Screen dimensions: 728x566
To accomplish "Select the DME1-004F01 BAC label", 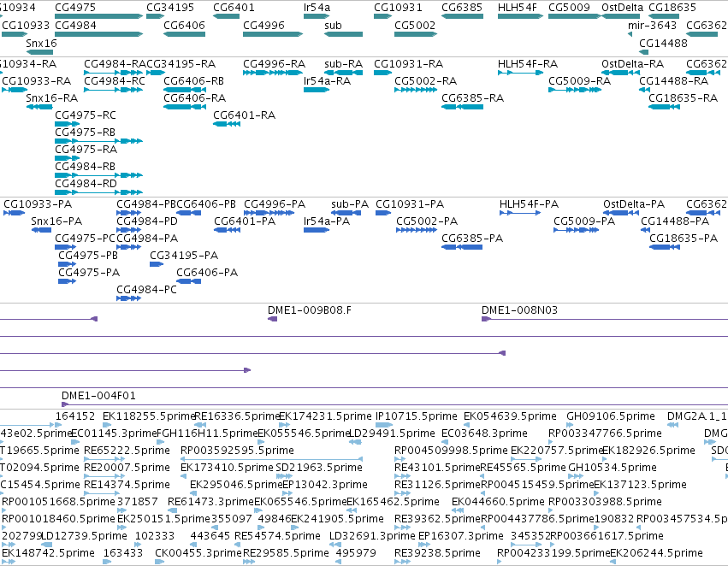I will [98, 395].
